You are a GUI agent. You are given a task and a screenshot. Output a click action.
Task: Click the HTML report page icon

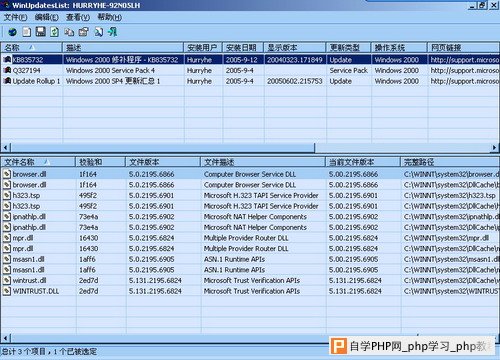(x=27, y=32)
